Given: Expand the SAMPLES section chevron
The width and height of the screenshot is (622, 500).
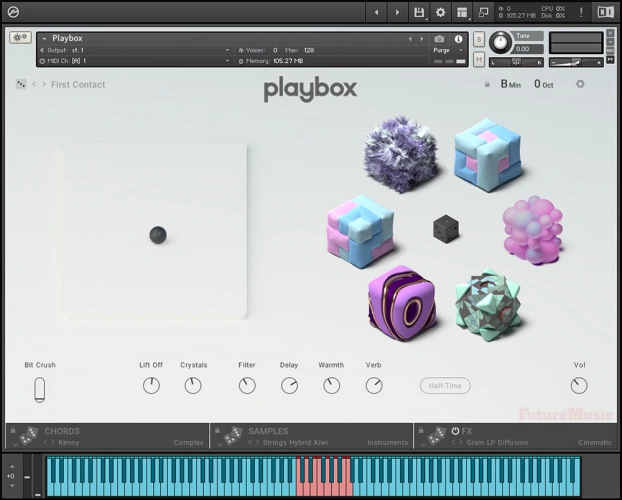Looking at the screenshot, I should (x=219, y=445).
